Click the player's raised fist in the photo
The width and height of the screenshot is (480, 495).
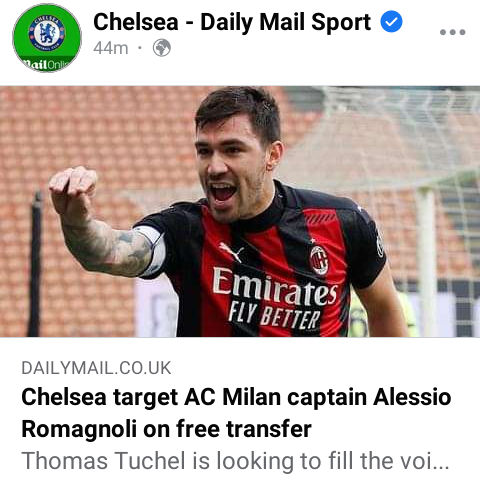point(73,188)
